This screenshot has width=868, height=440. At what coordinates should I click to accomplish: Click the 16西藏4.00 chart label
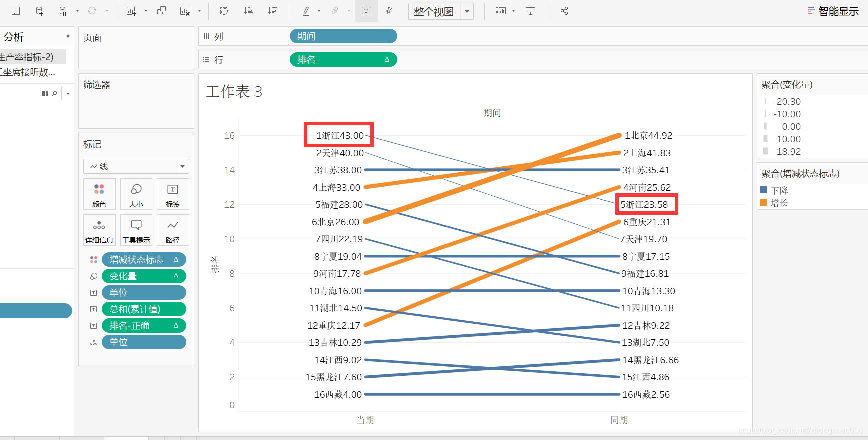tap(338, 395)
